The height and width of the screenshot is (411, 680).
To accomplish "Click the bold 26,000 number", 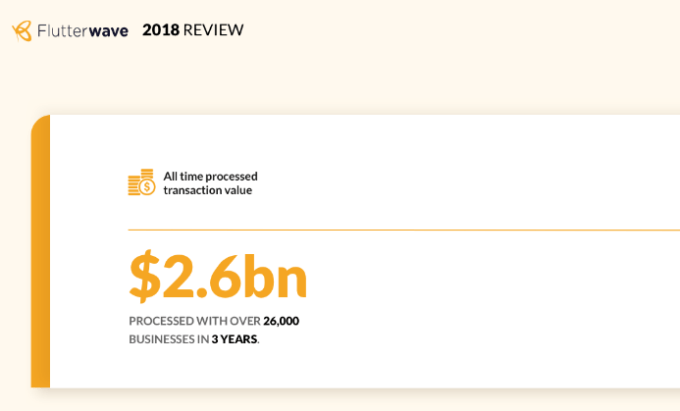I will pos(281,321).
